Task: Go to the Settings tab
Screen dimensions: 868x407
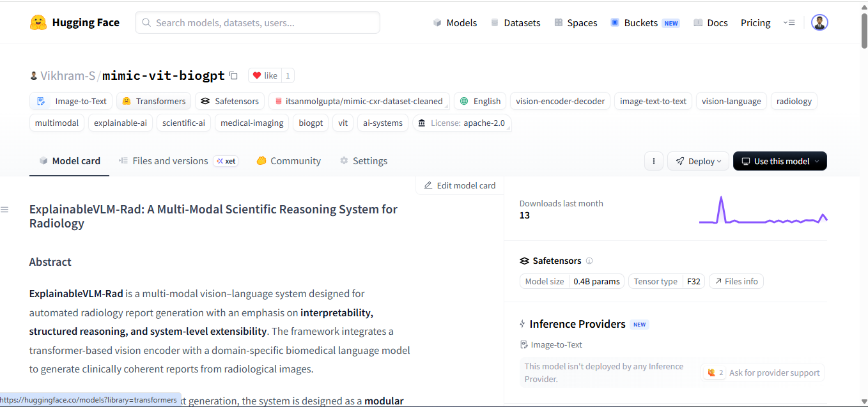Action: coord(364,161)
